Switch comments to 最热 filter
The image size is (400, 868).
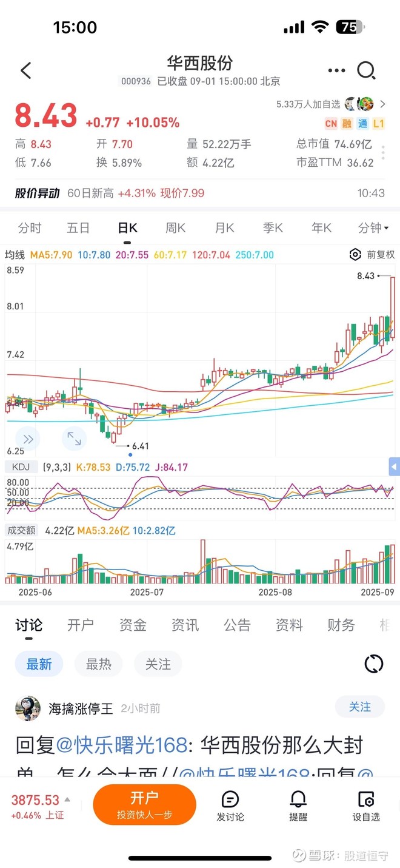coord(99,664)
